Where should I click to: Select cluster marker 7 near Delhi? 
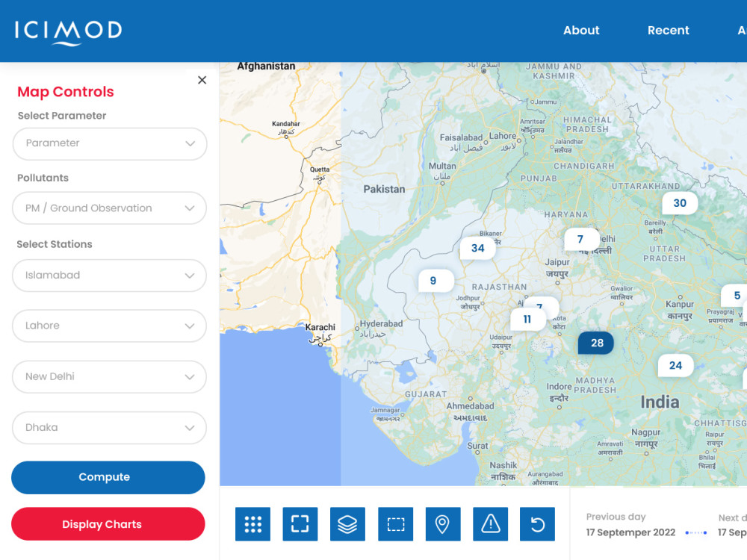coord(581,239)
